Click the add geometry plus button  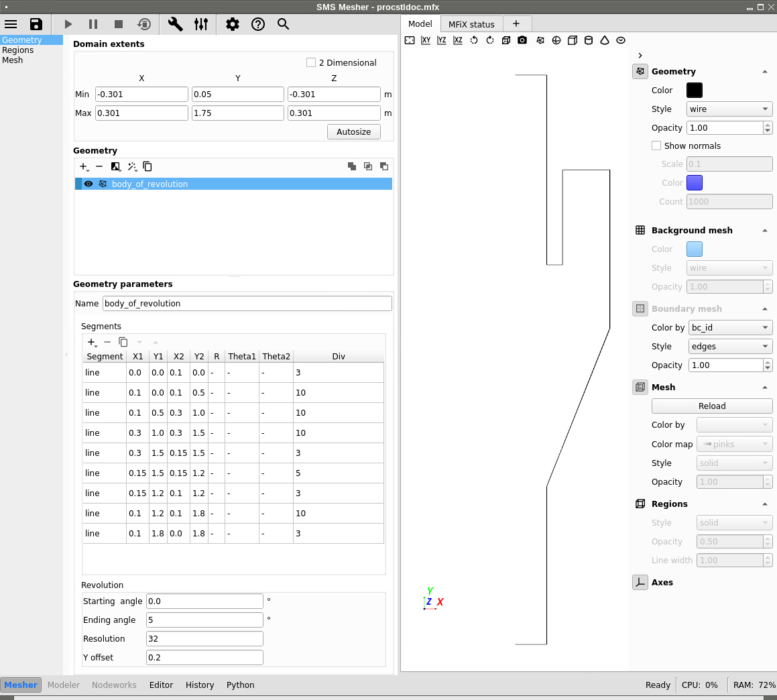(84, 166)
